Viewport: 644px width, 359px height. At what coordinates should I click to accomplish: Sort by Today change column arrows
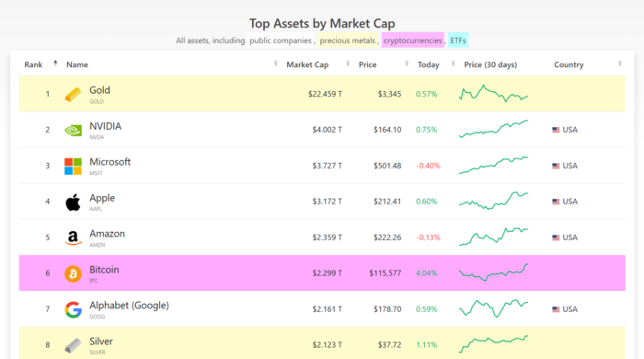pyautogui.click(x=453, y=64)
